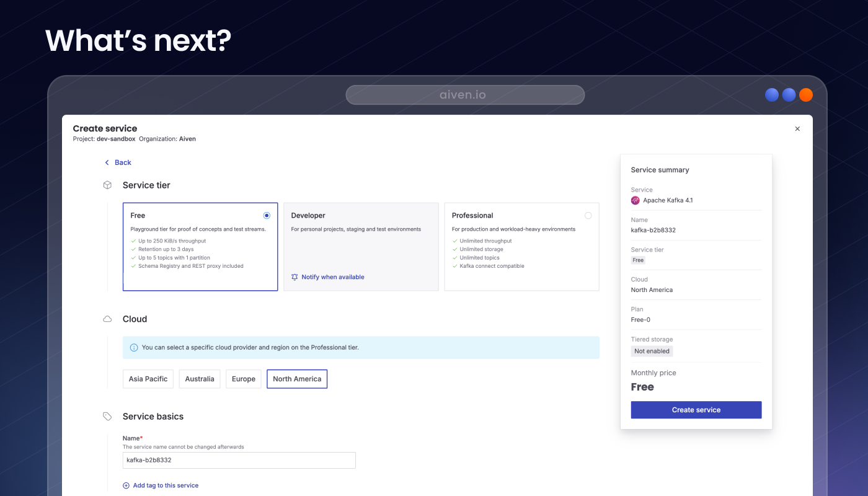Click the Create service button
The width and height of the screenshot is (868, 496).
click(x=696, y=410)
